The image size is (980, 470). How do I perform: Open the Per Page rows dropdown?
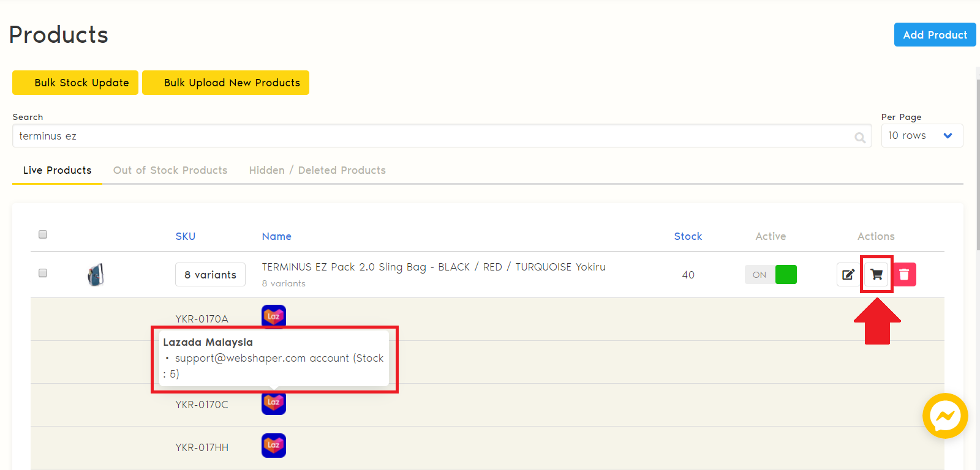pos(921,136)
